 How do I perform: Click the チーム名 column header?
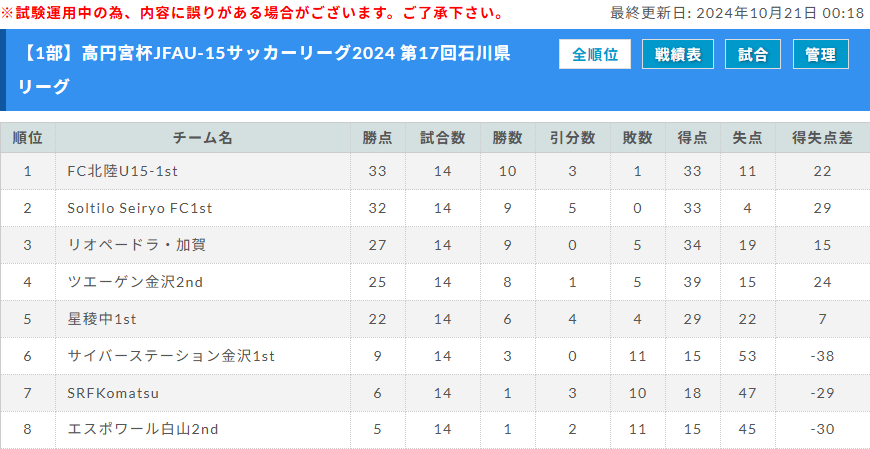point(203,138)
